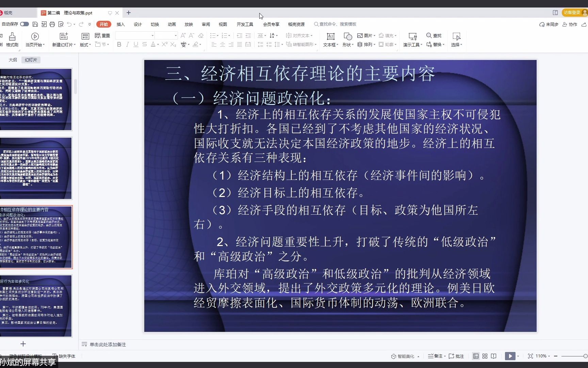Viewport: 588px width, 368px height.
Task: Click the notes area 单击此处添加备注
Action: pyautogui.click(x=108, y=344)
